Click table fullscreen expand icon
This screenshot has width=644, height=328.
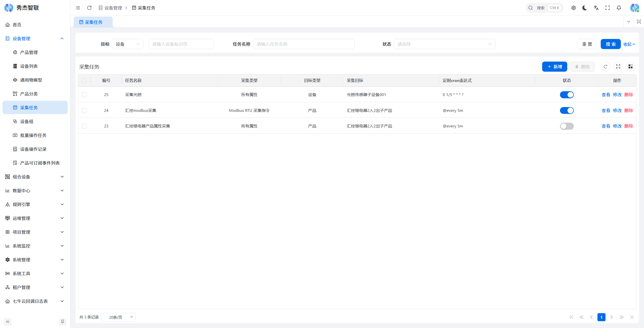pyautogui.click(x=618, y=67)
